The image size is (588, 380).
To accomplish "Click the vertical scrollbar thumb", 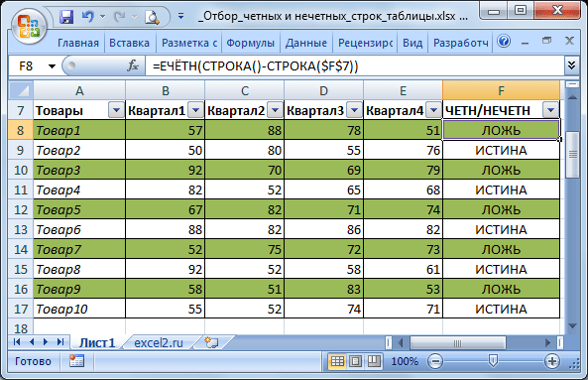I will 572,154.
